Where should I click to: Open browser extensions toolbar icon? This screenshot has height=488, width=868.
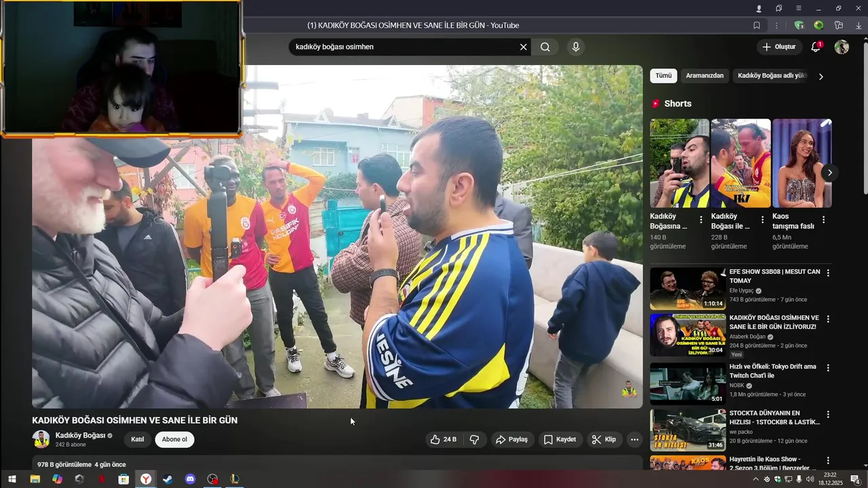tap(839, 25)
